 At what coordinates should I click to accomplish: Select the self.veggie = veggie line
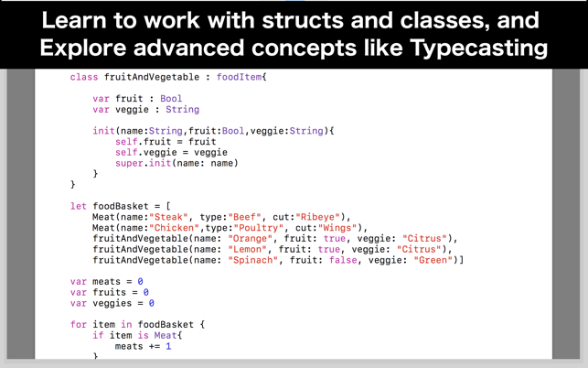[x=171, y=153]
